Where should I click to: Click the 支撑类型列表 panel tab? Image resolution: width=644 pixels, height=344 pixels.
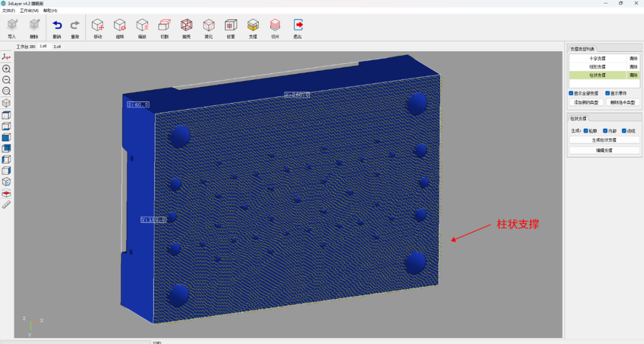[582, 49]
